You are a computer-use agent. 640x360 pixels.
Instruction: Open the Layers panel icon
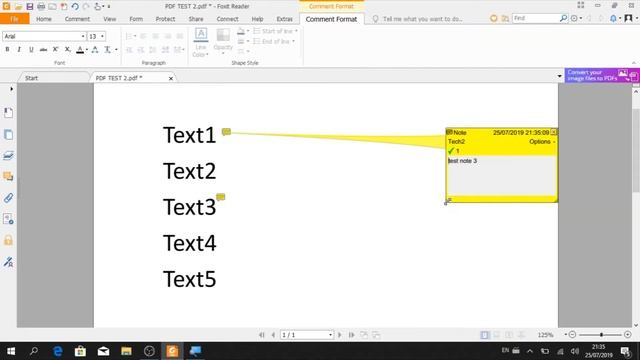click(x=8, y=156)
